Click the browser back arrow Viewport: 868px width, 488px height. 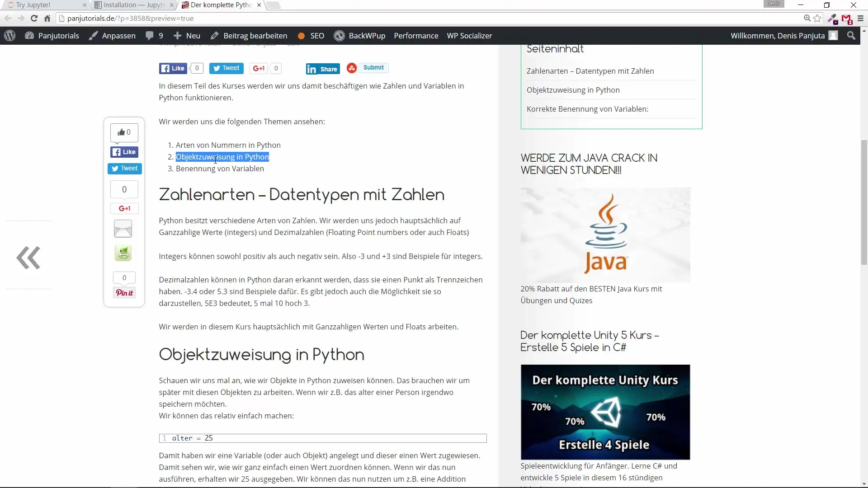8,19
